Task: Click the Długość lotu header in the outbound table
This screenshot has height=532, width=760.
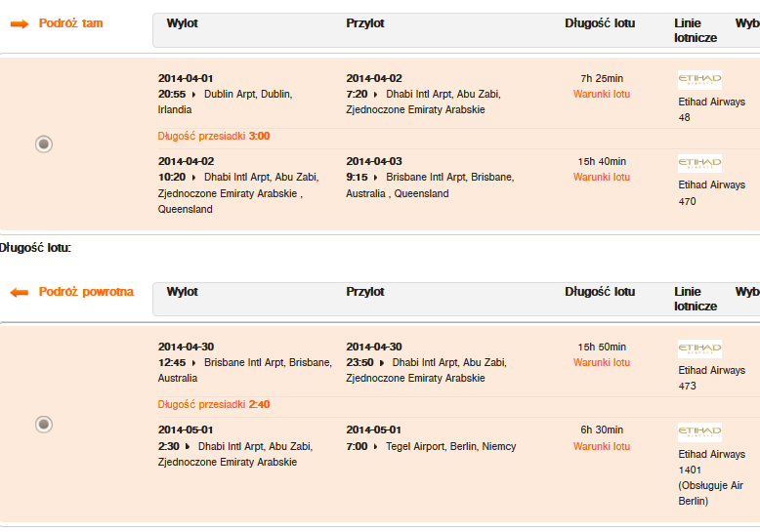Action: [x=600, y=23]
